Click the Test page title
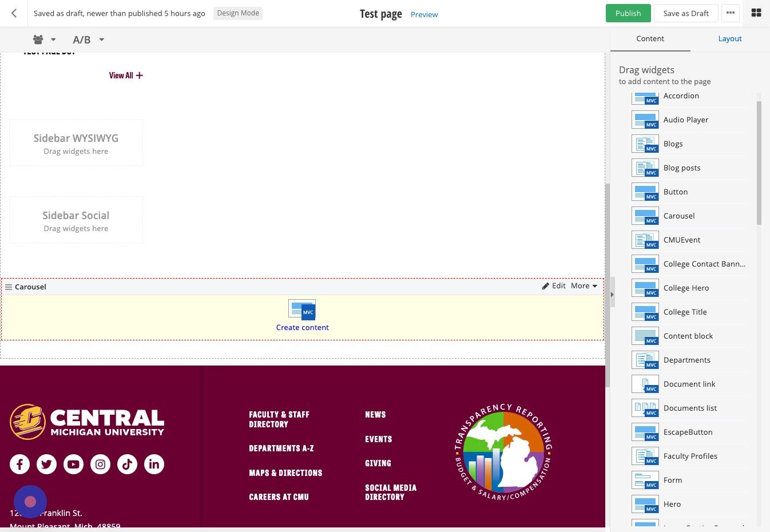Image resolution: width=770 pixels, height=532 pixels. pyautogui.click(x=380, y=14)
